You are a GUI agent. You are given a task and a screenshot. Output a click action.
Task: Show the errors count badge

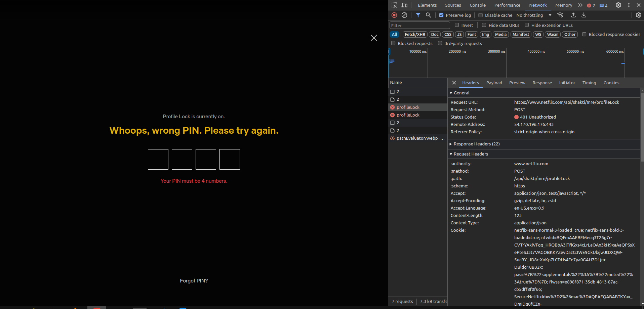(591, 5)
